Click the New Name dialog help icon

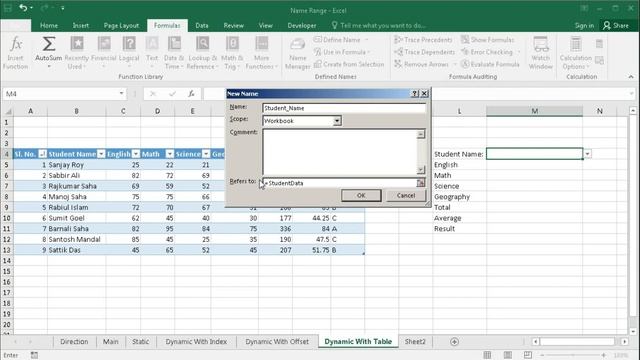point(415,93)
